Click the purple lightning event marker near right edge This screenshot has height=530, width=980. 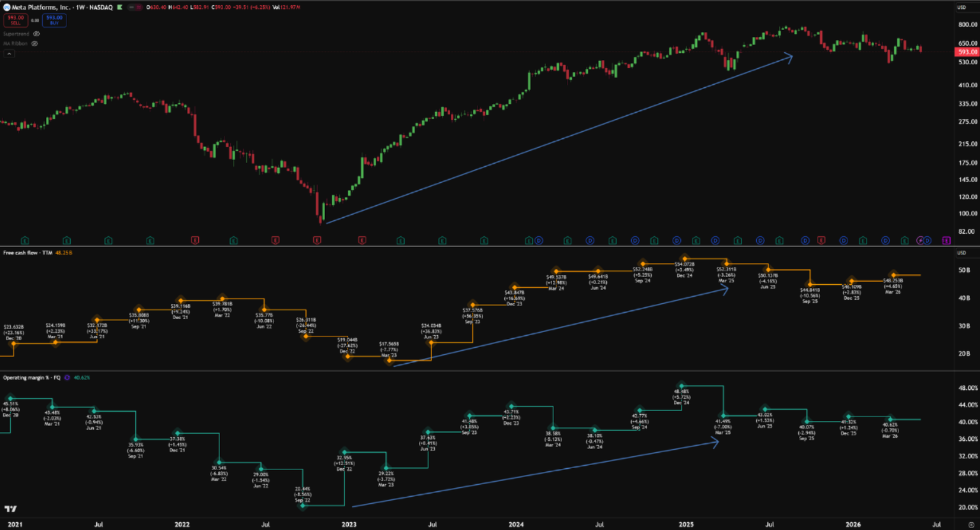coord(920,240)
